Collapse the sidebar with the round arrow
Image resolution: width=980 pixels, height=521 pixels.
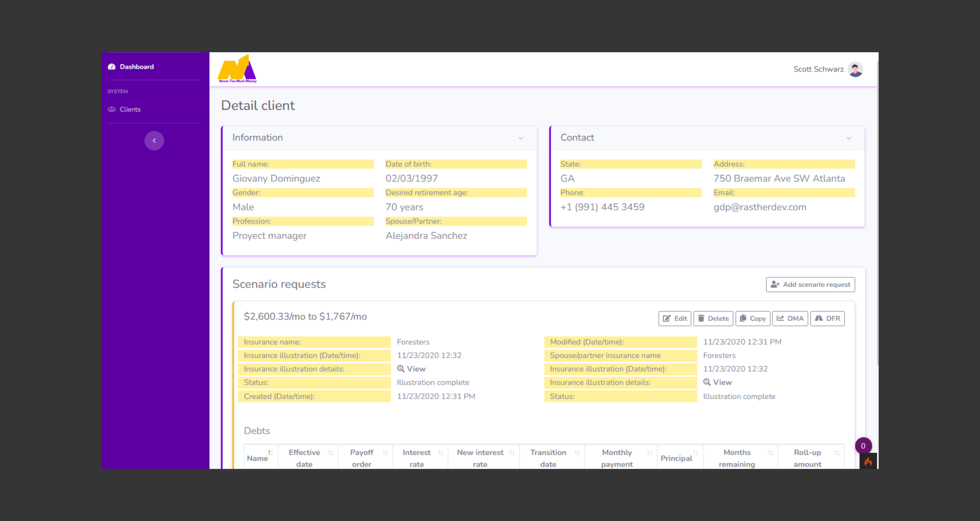click(x=154, y=141)
